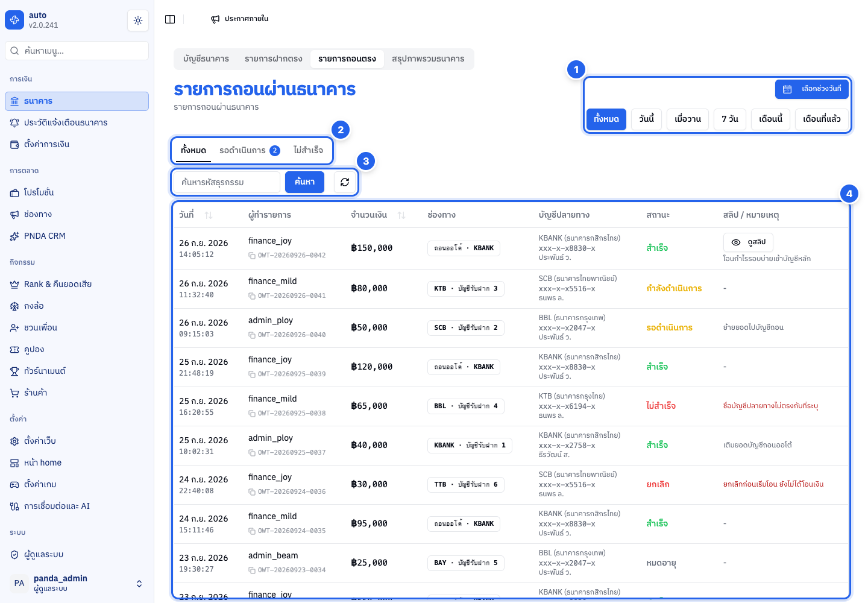The image size is (868, 603).
Task: Open the ประกาศภายใน megaphone announcement
Action: pyautogui.click(x=239, y=19)
